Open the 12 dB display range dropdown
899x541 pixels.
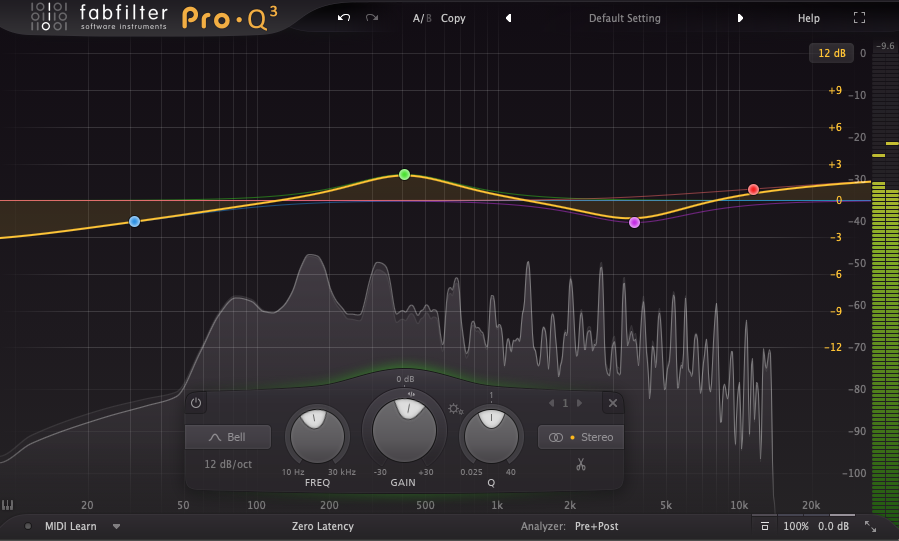click(831, 53)
